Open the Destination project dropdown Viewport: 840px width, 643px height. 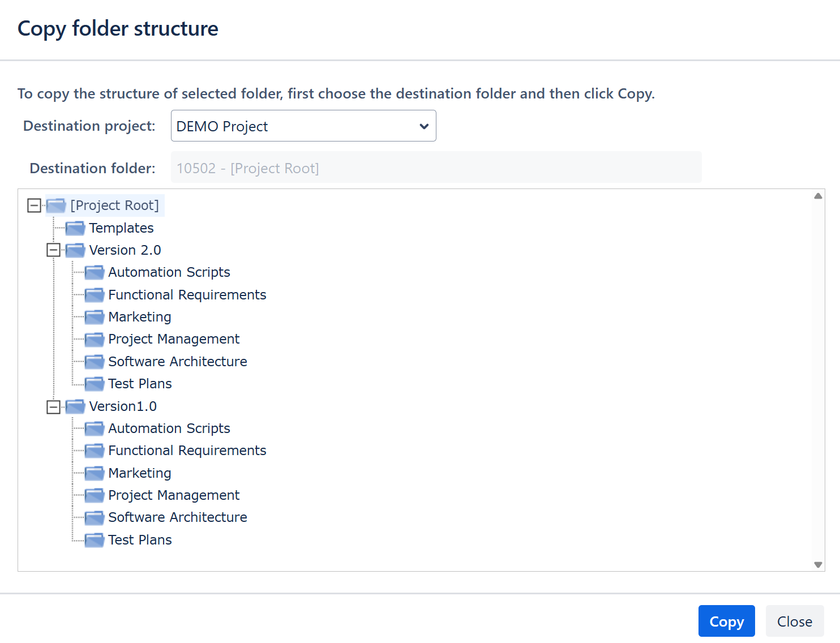tap(303, 126)
